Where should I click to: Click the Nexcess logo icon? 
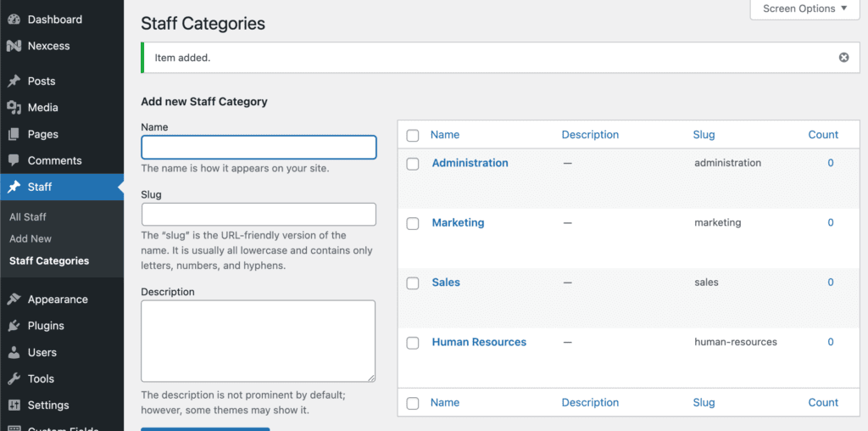(x=14, y=46)
